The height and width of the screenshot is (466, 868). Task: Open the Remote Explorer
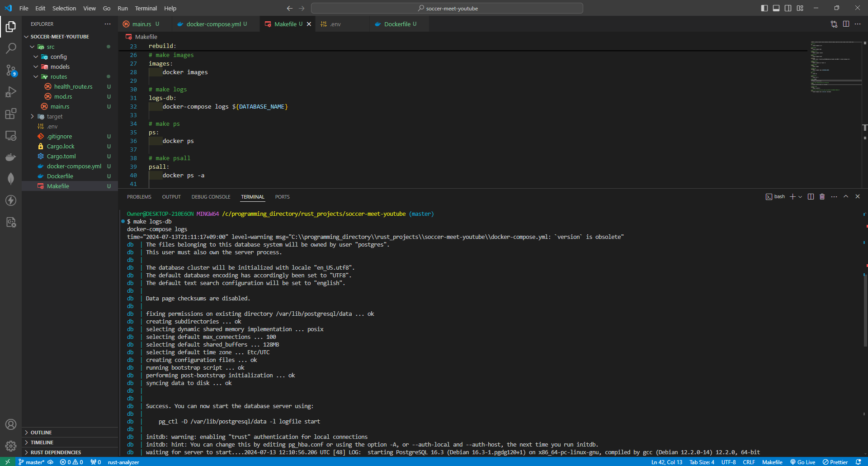pyautogui.click(x=11, y=136)
